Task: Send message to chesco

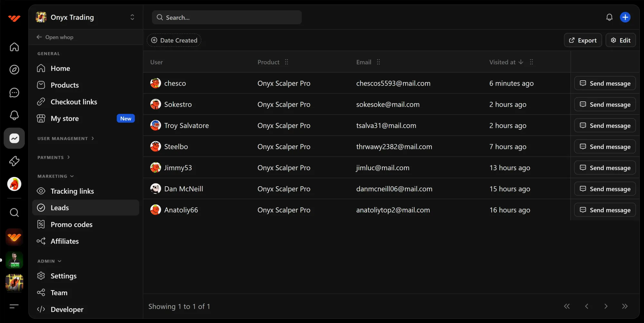Action: pyautogui.click(x=605, y=83)
